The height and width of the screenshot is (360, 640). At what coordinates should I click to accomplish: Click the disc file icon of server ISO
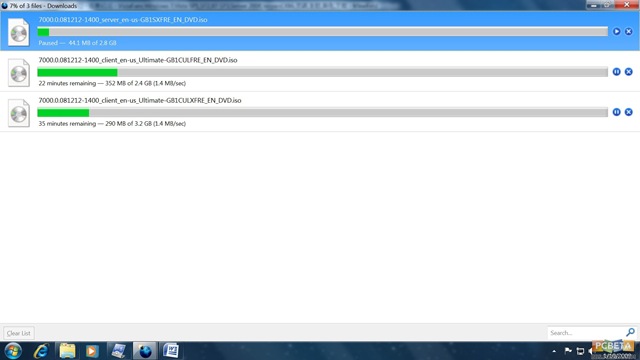[x=19, y=32]
